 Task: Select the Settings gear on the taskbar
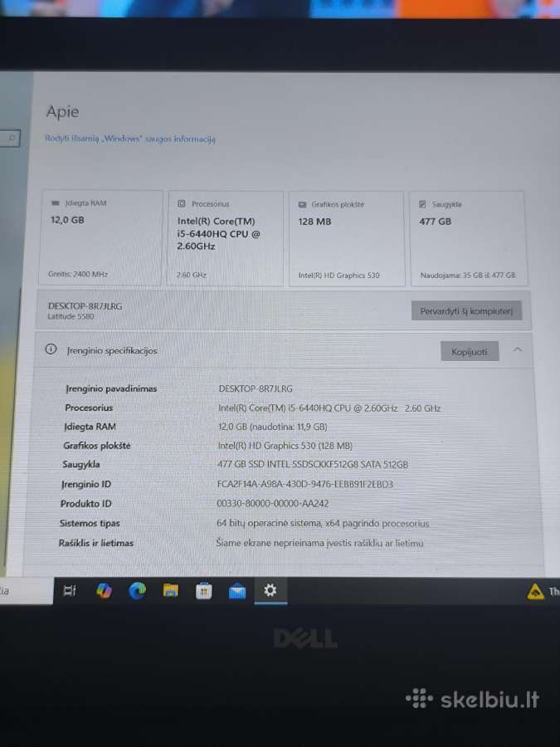[x=270, y=590]
